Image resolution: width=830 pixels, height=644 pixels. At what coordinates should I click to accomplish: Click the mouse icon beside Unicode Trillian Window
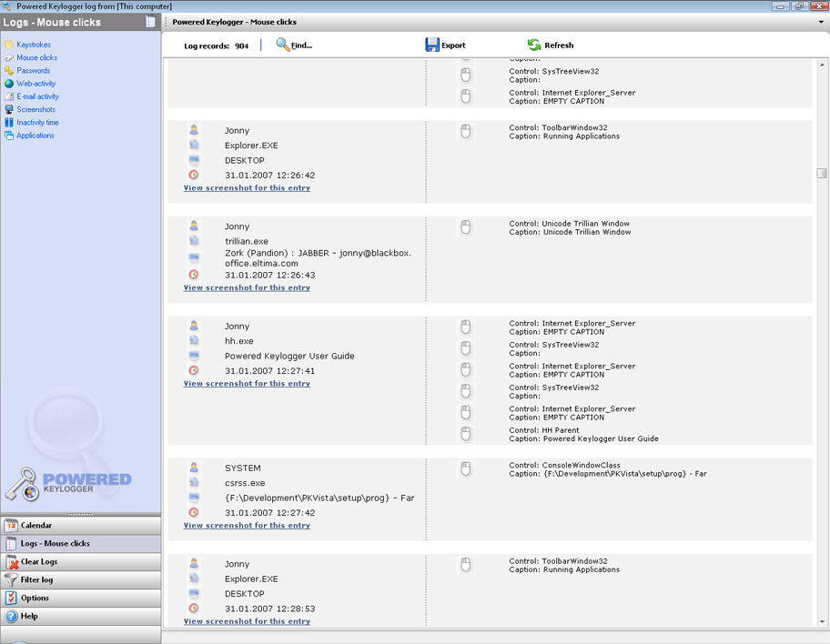[x=465, y=227]
